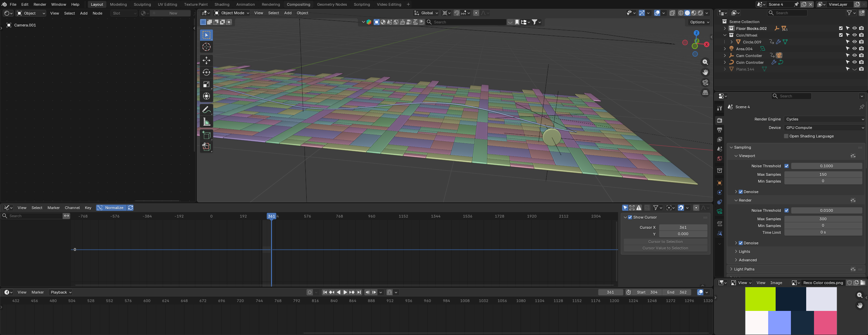Enable Open Shading Language checkbox
This screenshot has width=868, height=335.
(x=786, y=136)
